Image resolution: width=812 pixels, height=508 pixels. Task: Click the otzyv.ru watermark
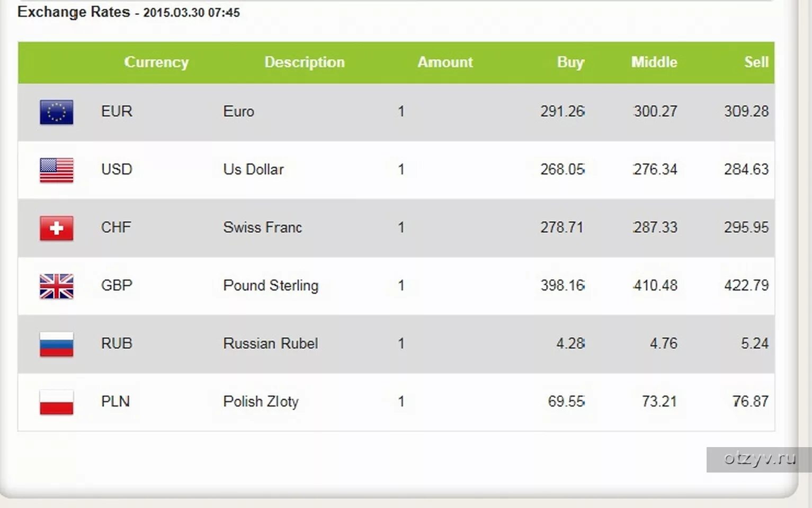pyautogui.click(x=759, y=459)
